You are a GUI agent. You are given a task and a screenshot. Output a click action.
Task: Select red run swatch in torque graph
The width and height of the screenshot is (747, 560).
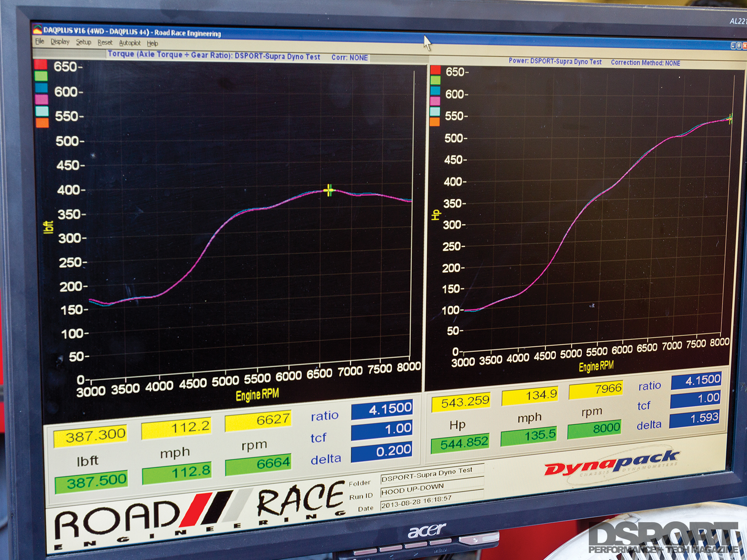coord(40,64)
